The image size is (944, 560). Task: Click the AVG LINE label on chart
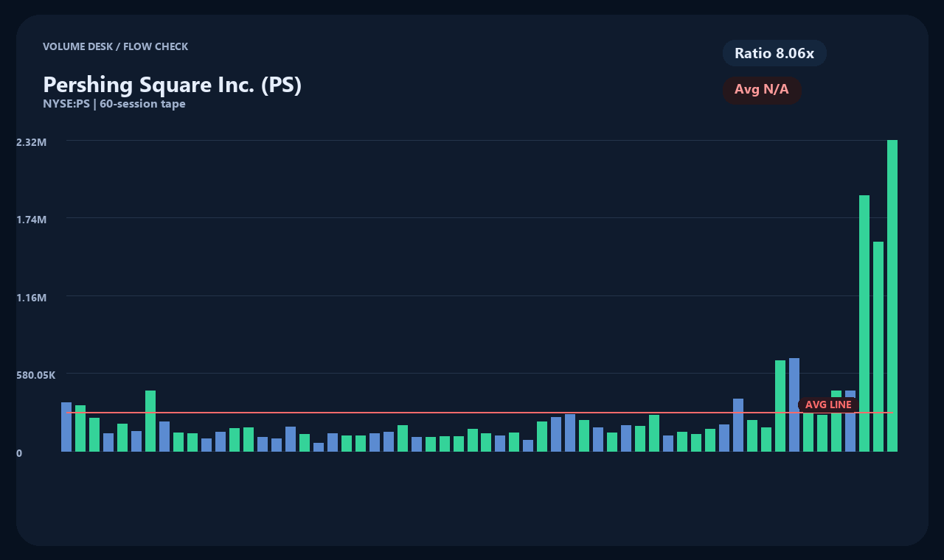828,405
